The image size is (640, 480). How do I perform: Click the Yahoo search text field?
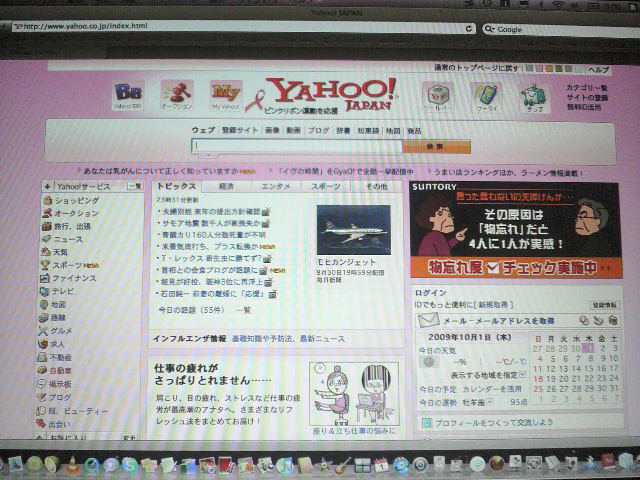coord(297,146)
